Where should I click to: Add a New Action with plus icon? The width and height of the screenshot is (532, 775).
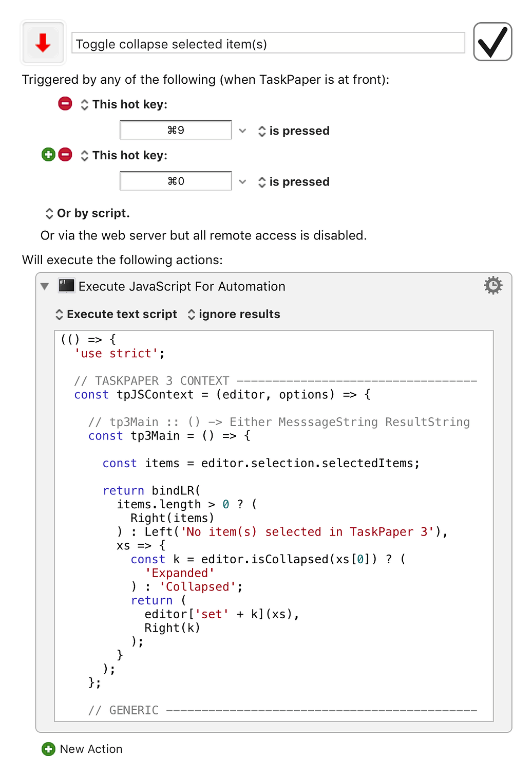click(x=48, y=749)
